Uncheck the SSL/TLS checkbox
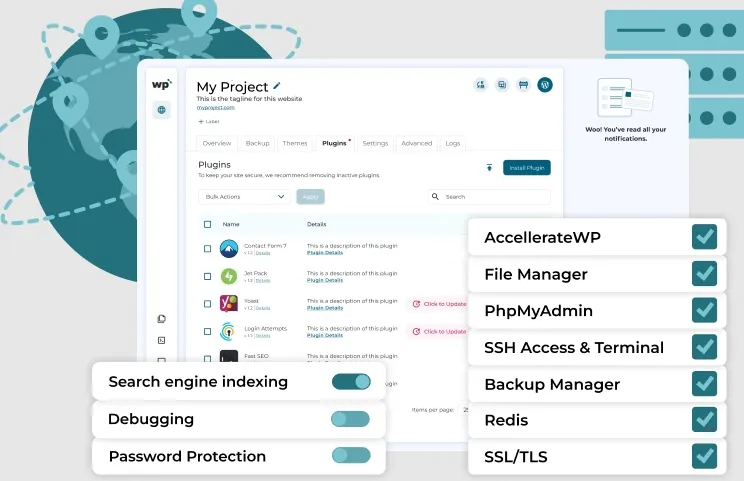The height and width of the screenshot is (481, 744). (x=704, y=456)
